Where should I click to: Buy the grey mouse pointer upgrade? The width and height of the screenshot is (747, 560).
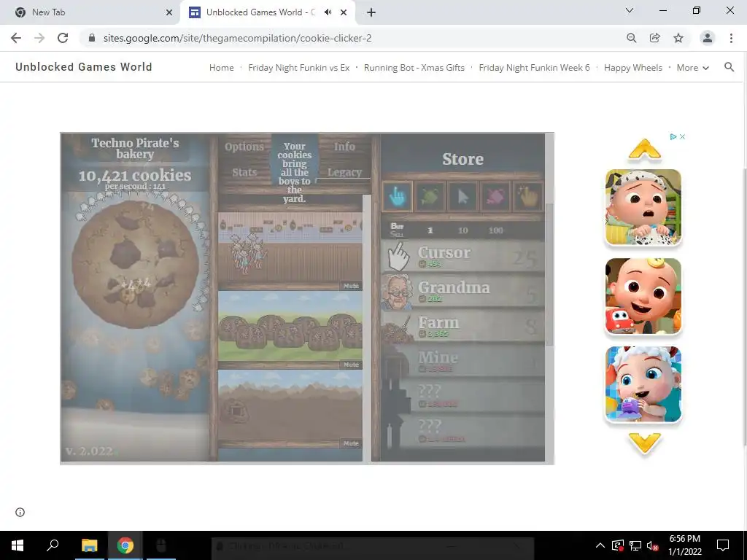pyautogui.click(x=462, y=196)
